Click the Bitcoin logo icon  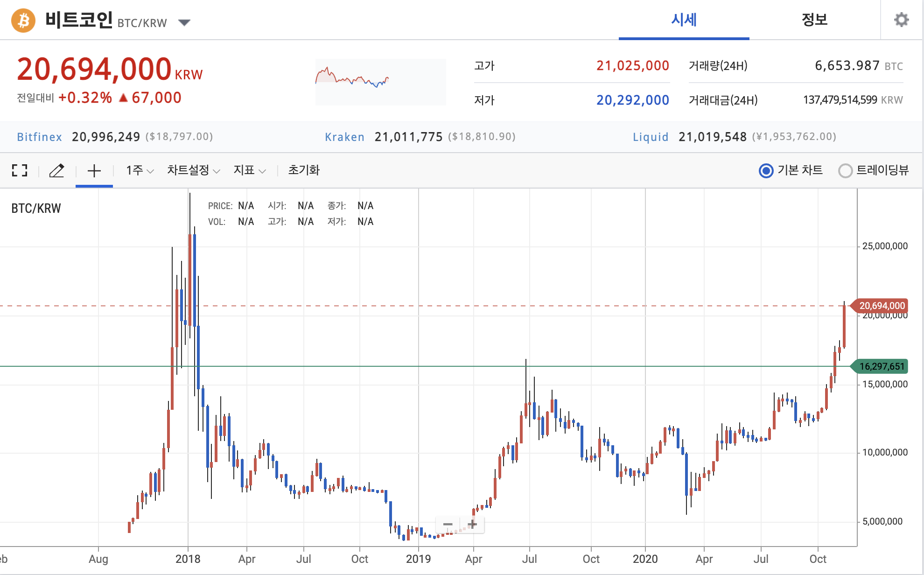coord(23,21)
